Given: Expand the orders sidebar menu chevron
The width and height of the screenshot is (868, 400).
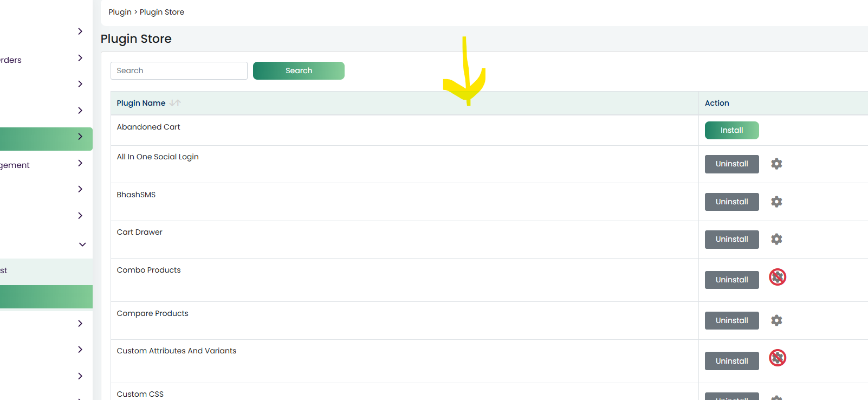Looking at the screenshot, I should click(80, 58).
